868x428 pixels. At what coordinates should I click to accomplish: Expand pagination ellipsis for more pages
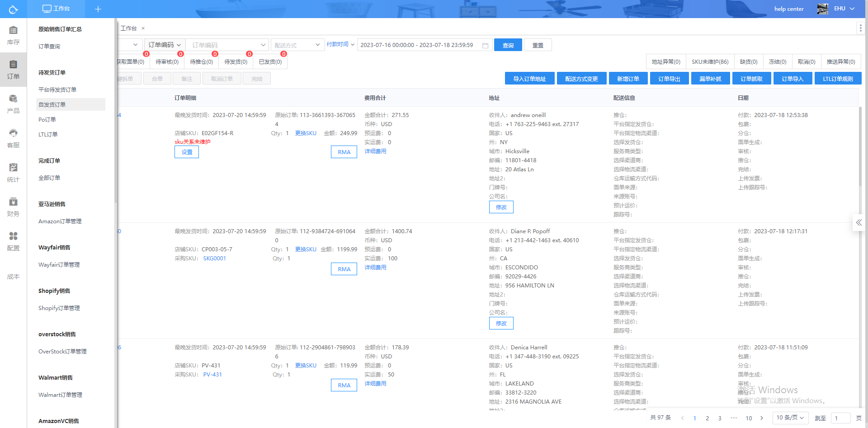pyautogui.click(x=733, y=418)
